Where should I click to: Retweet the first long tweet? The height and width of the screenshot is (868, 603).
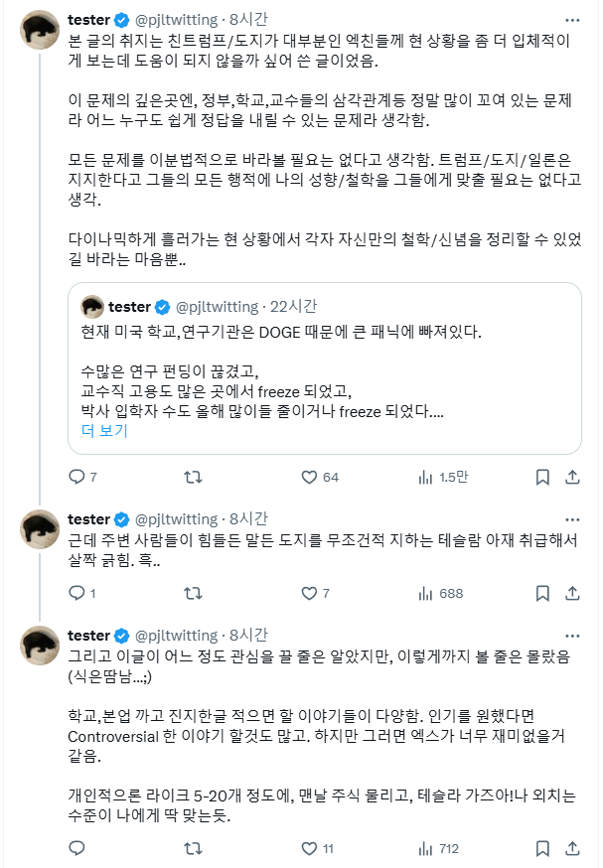(x=193, y=477)
